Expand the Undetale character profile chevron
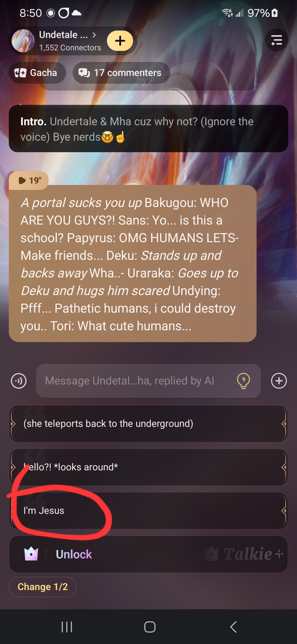The width and height of the screenshot is (297, 644). click(x=94, y=35)
